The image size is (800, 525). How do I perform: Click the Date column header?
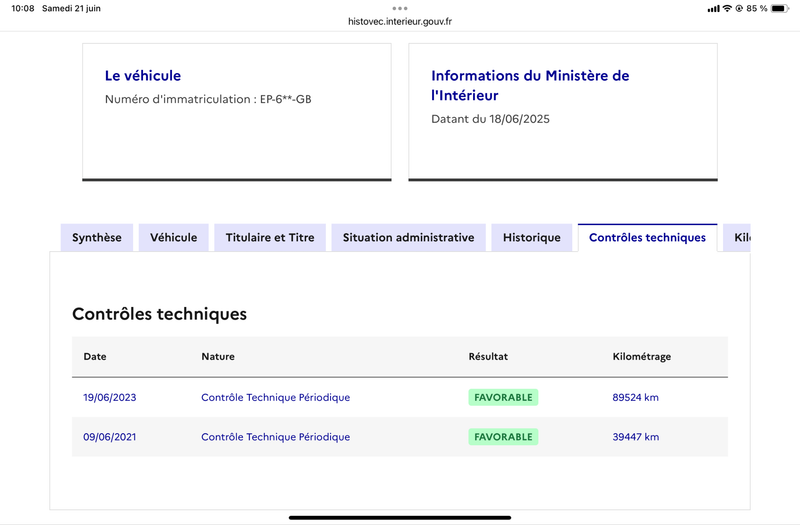(x=95, y=357)
